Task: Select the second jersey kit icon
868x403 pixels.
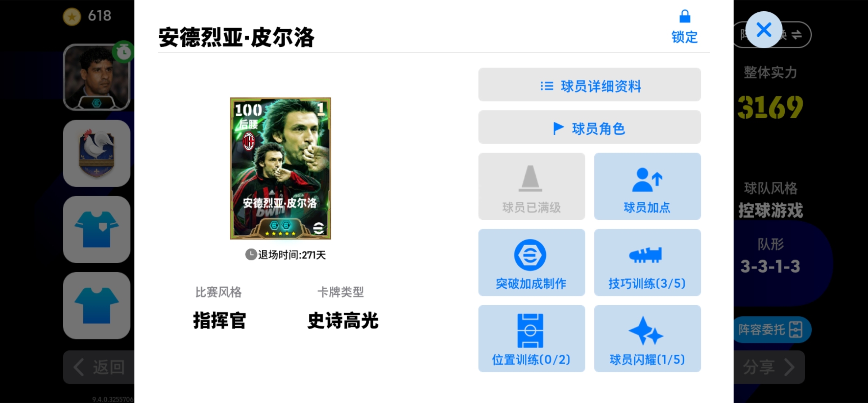Action: (97, 306)
